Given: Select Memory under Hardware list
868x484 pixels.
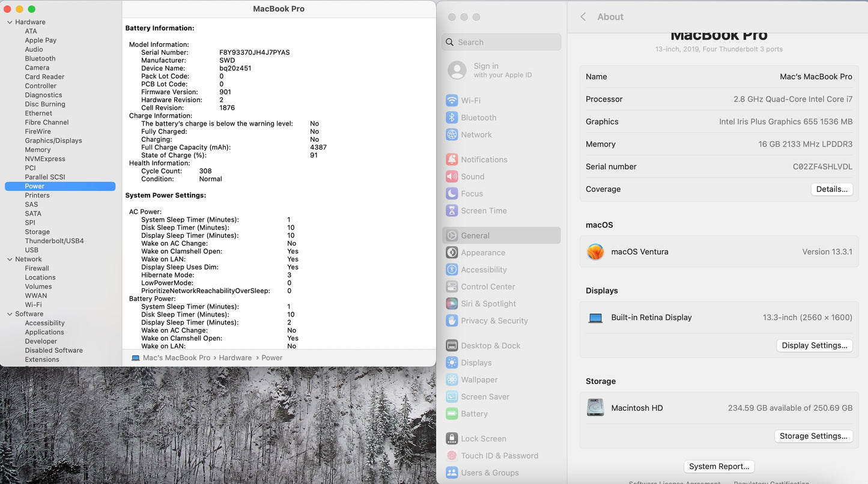Looking at the screenshot, I should point(37,150).
